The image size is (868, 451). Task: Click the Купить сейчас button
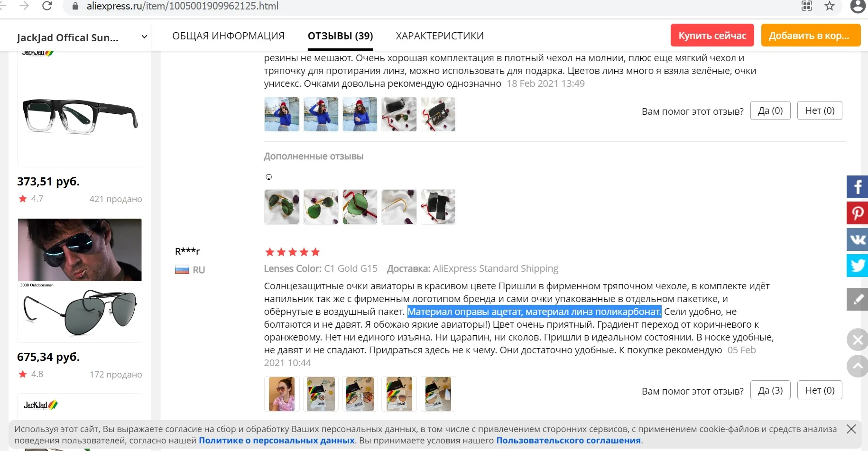pyautogui.click(x=712, y=35)
